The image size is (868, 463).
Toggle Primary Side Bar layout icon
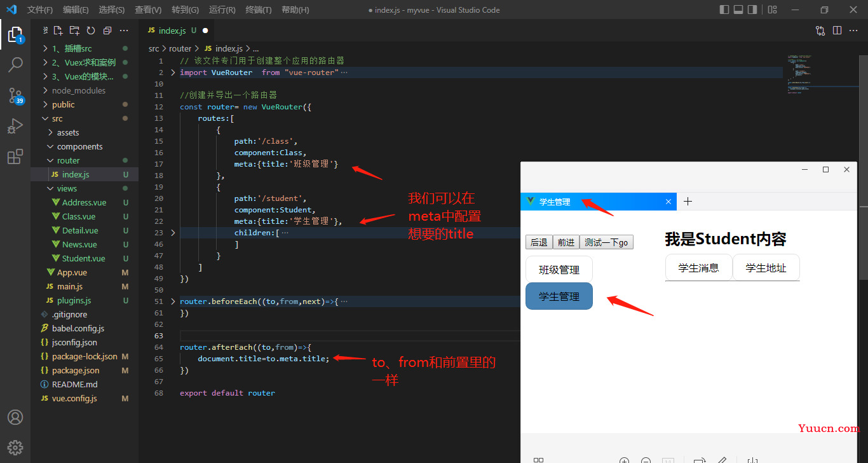pos(724,10)
